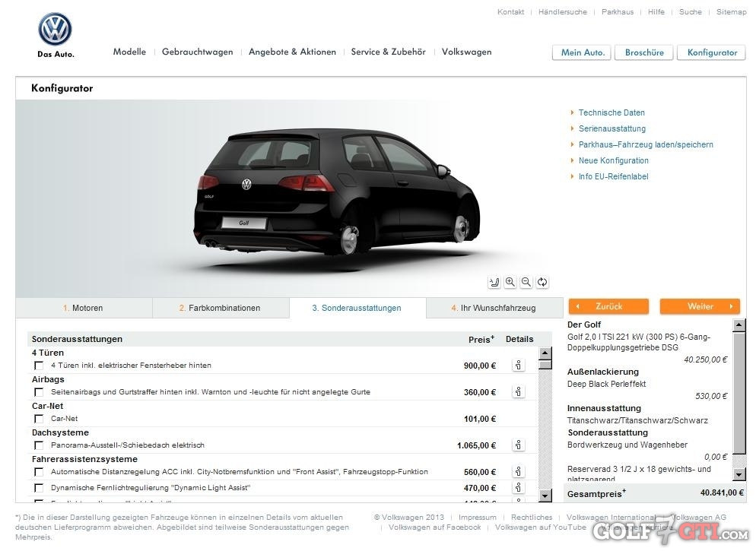Image resolution: width=756 pixels, height=551 pixels.
Task: Open interior view icon below car image
Action: pos(494,282)
